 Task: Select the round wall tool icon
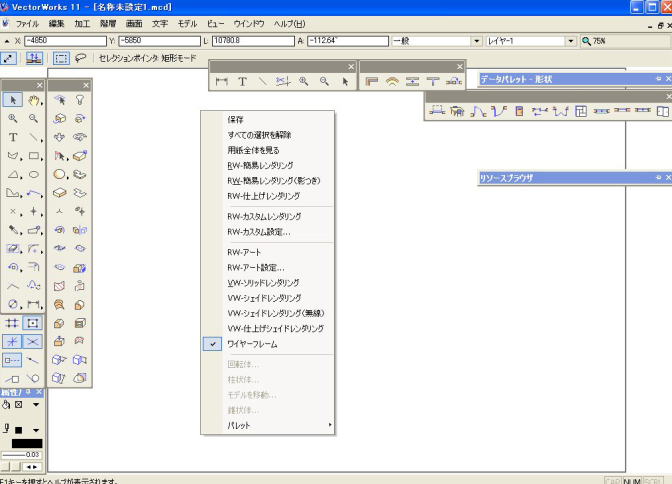coord(392,81)
